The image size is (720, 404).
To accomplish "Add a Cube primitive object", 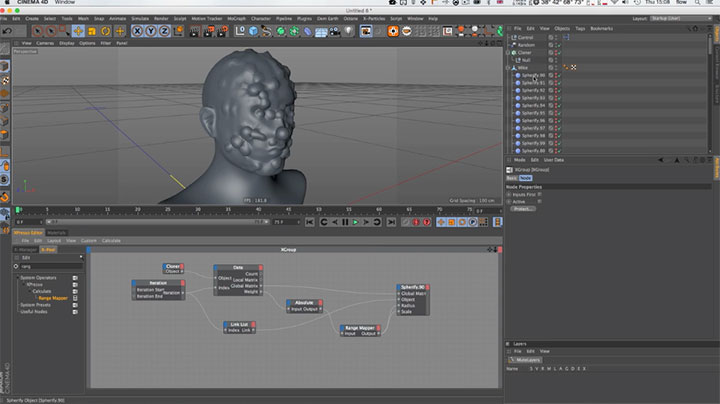I will (x=253, y=31).
